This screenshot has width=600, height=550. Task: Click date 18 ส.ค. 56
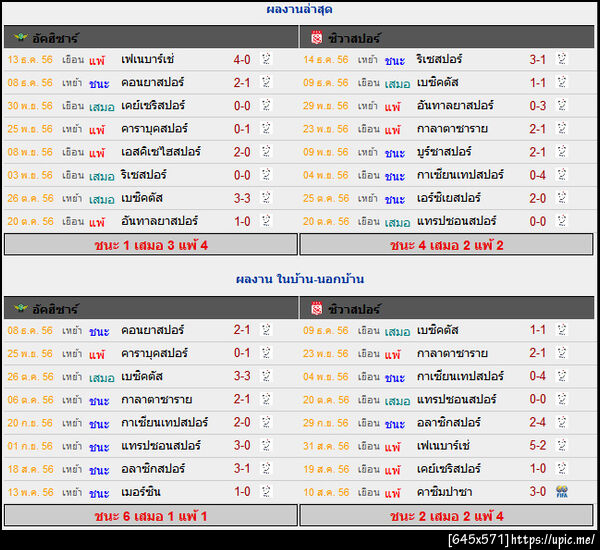pos(31,469)
